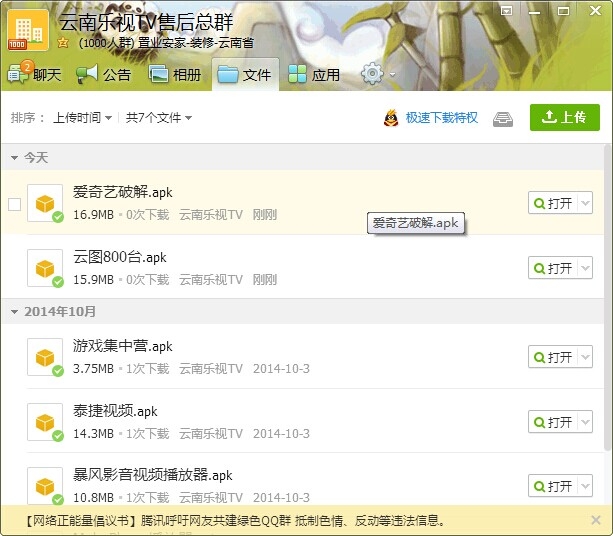Click the green 上传 button

pyautogui.click(x=565, y=117)
